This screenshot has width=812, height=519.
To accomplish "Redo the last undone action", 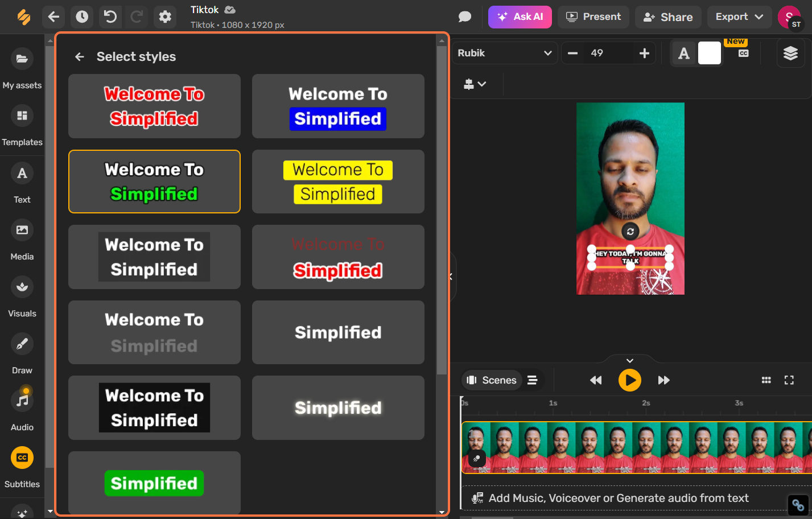I will tap(137, 17).
